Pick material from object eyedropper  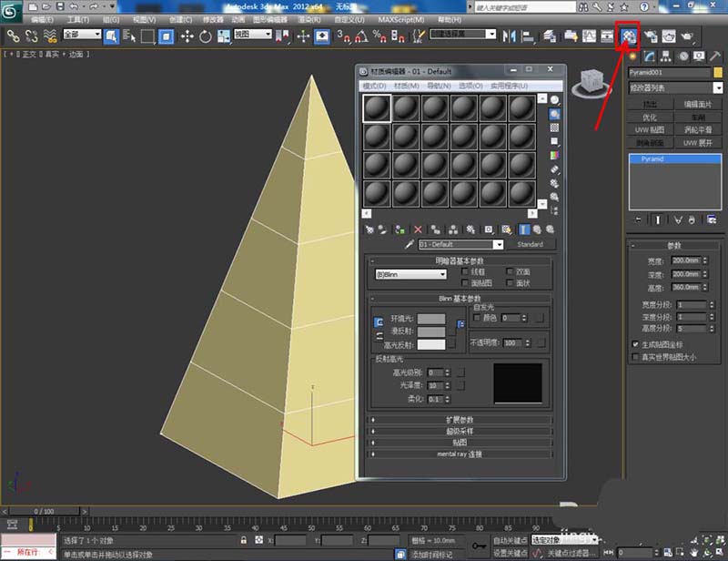[409, 245]
